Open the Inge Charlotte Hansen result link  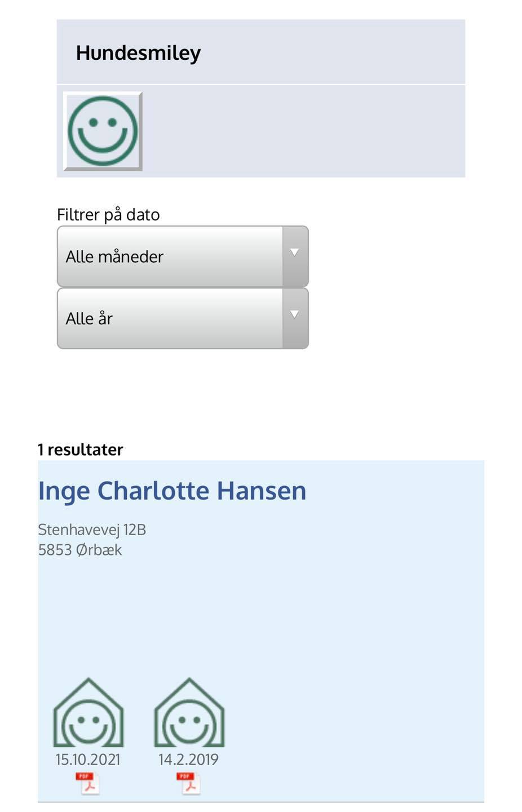(172, 491)
